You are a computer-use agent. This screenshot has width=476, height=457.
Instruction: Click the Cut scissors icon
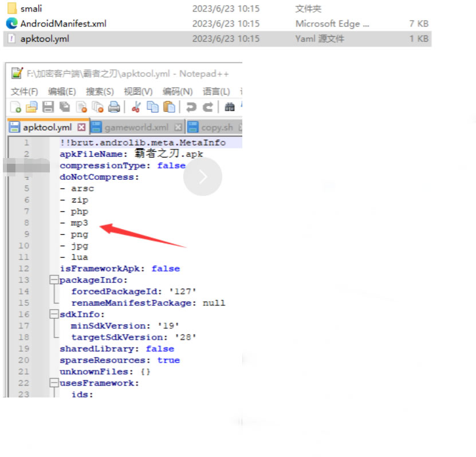[x=136, y=107]
